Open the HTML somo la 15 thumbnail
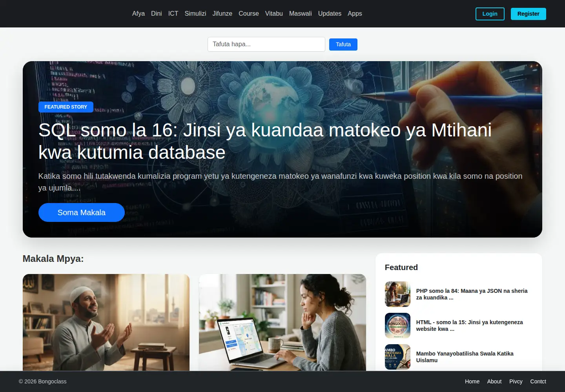Image resolution: width=565 pixels, height=392 pixels. (x=397, y=325)
